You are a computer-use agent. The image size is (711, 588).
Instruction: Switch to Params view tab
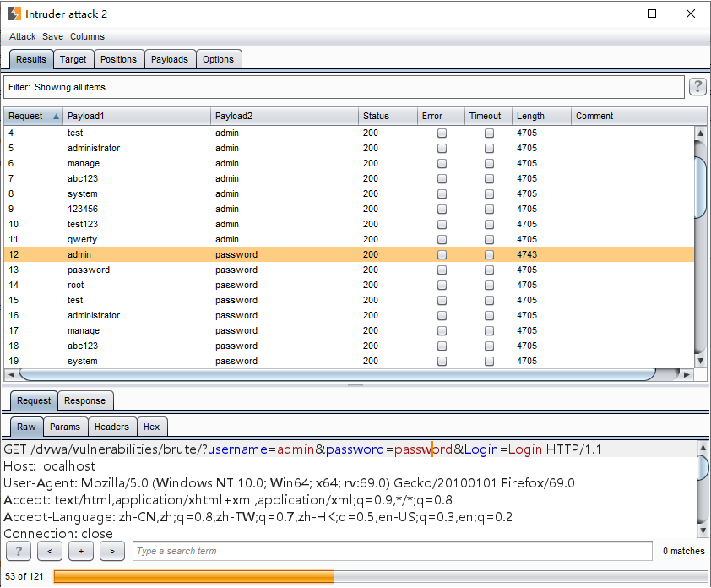point(65,427)
